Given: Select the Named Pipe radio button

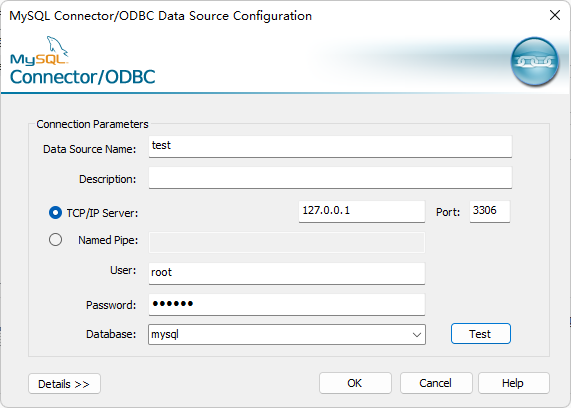Looking at the screenshot, I should tap(55, 240).
